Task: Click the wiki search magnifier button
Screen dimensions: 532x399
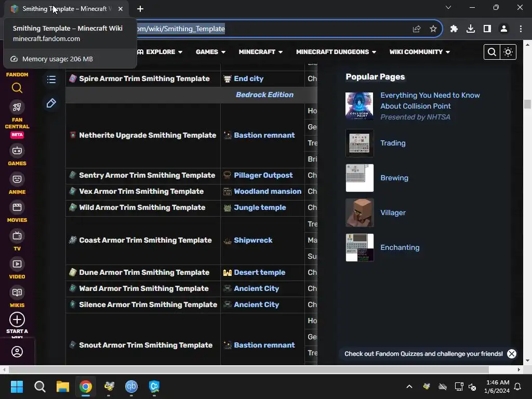Action: click(x=492, y=52)
